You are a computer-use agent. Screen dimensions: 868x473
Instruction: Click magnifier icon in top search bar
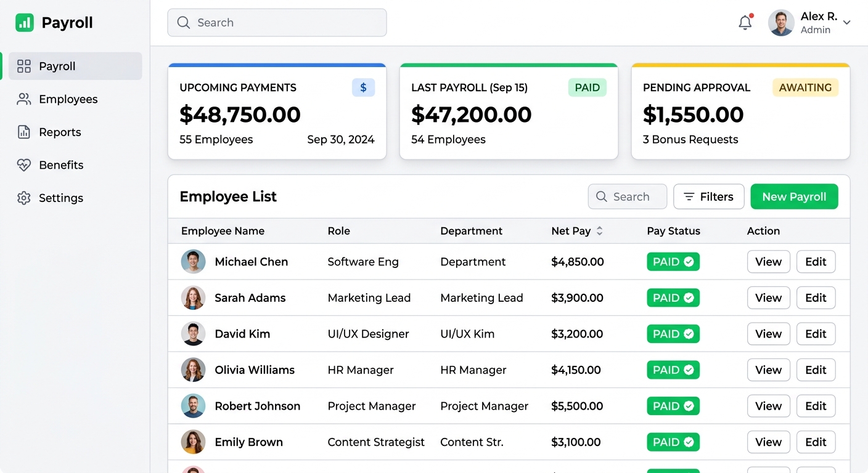[x=183, y=23]
